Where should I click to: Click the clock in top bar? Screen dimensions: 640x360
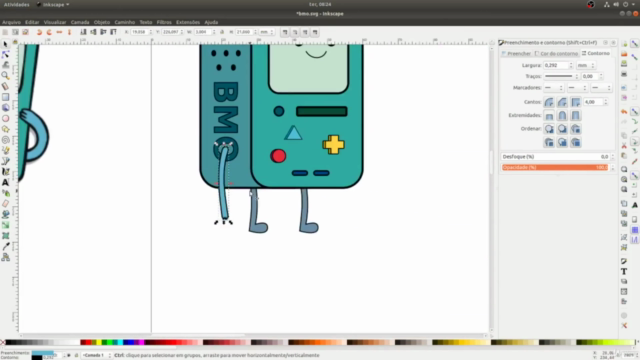tap(320, 4)
